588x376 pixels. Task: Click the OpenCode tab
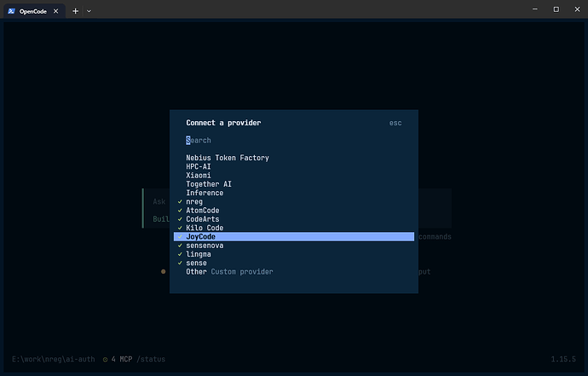33,11
